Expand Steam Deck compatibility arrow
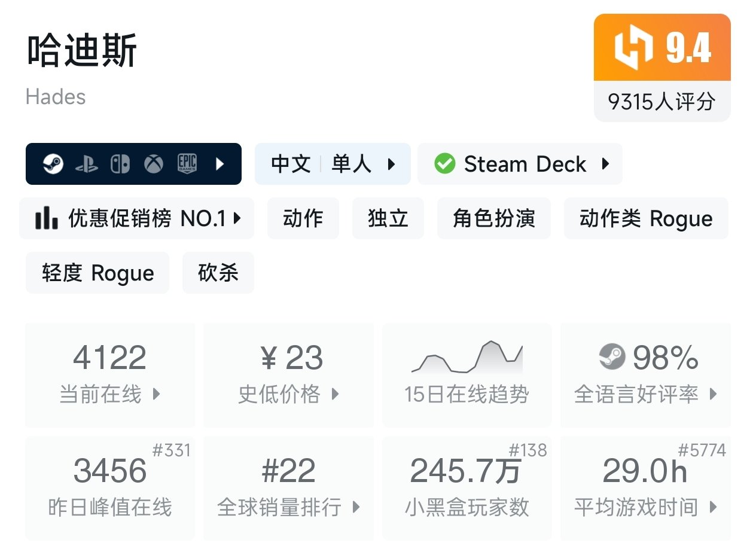756x555 pixels. pos(605,164)
